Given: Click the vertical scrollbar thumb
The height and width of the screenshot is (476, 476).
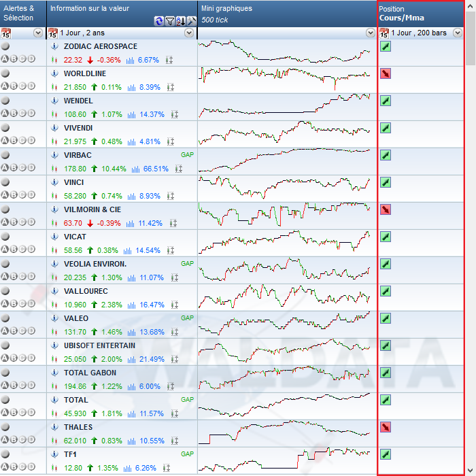Looking at the screenshot, I should coord(471,39).
